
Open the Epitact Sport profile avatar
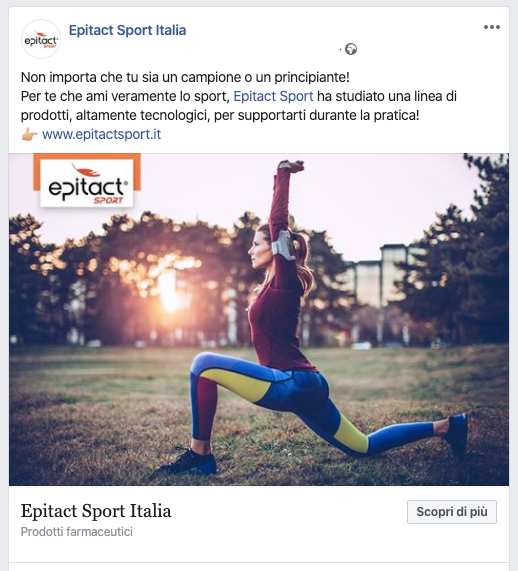coord(41,39)
